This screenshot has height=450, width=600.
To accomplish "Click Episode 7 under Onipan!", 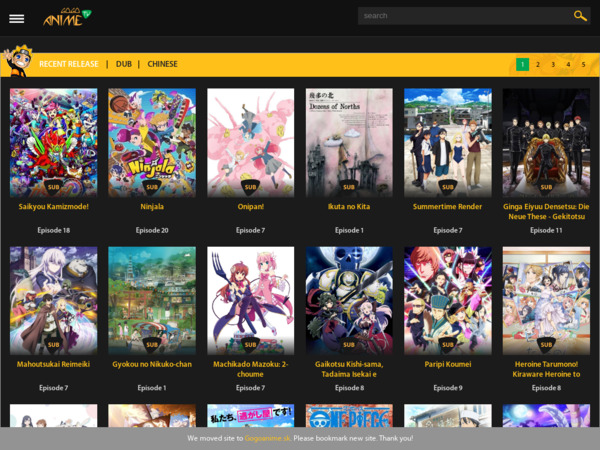I will pos(251,230).
